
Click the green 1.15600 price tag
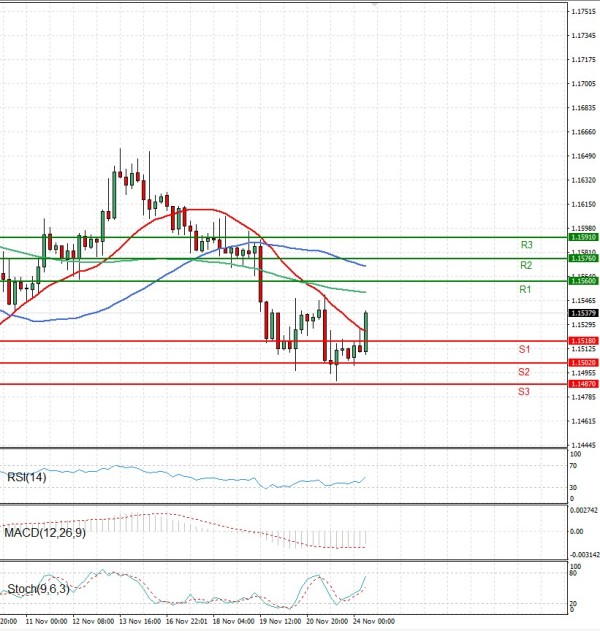pyautogui.click(x=583, y=282)
